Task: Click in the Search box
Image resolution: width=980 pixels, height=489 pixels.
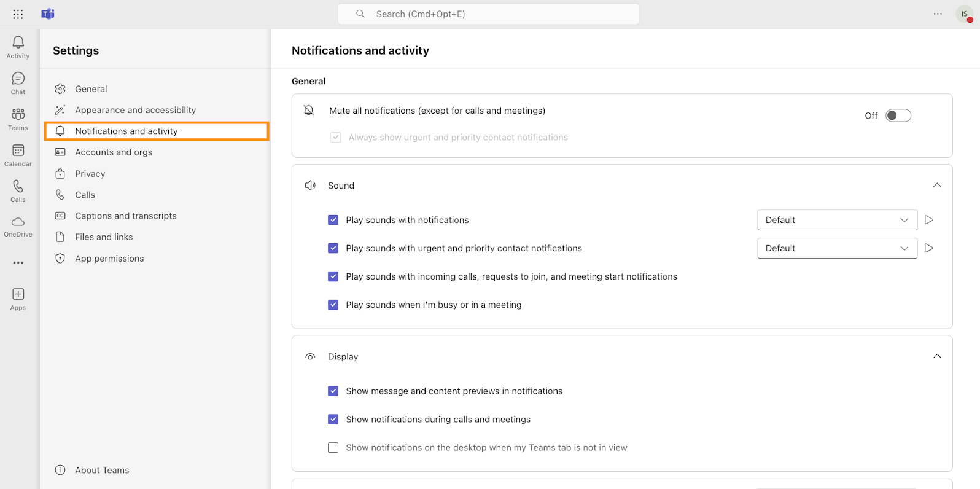Action: pyautogui.click(x=488, y=14)
